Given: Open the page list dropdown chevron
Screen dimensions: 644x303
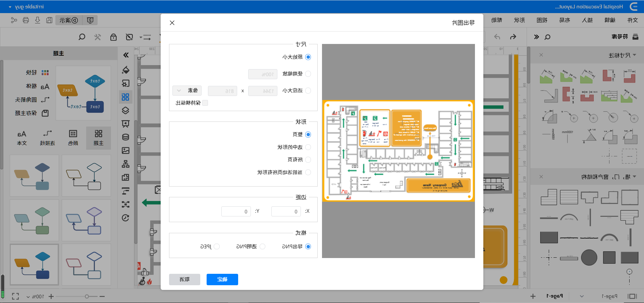Looking at the screenshot, I should coord(582,296).
